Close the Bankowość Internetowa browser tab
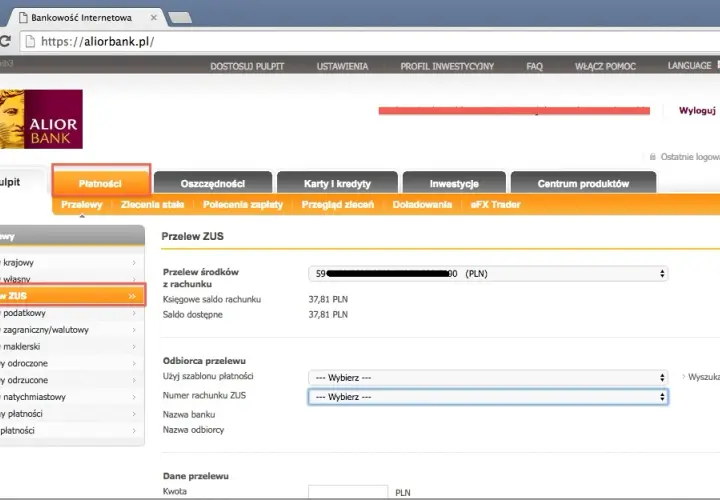The image size is (720, 500). click(x=153, y=17)
